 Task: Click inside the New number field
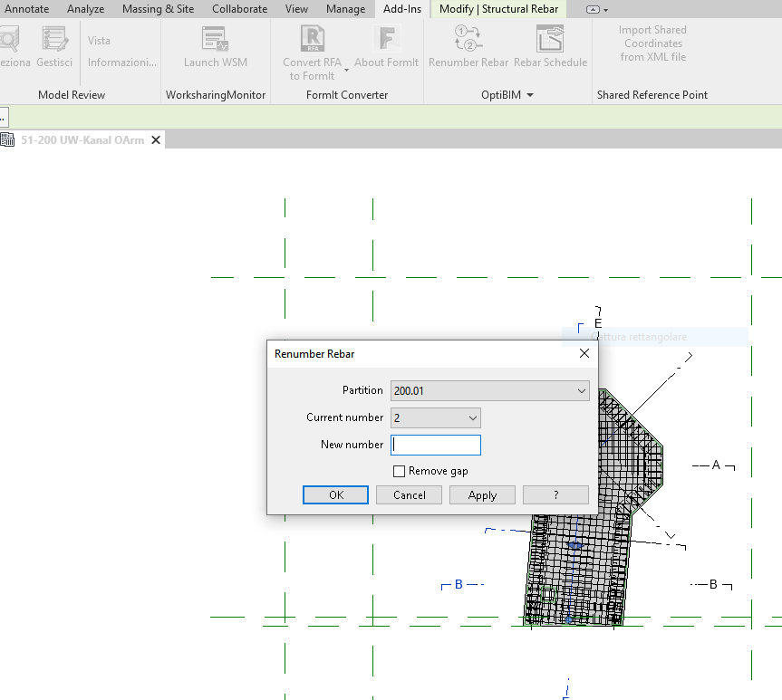click(x=435, y=445)
